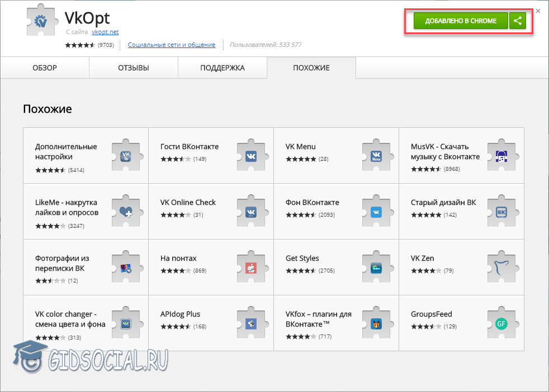Open the VKfox fox icon

coord(376,323)
